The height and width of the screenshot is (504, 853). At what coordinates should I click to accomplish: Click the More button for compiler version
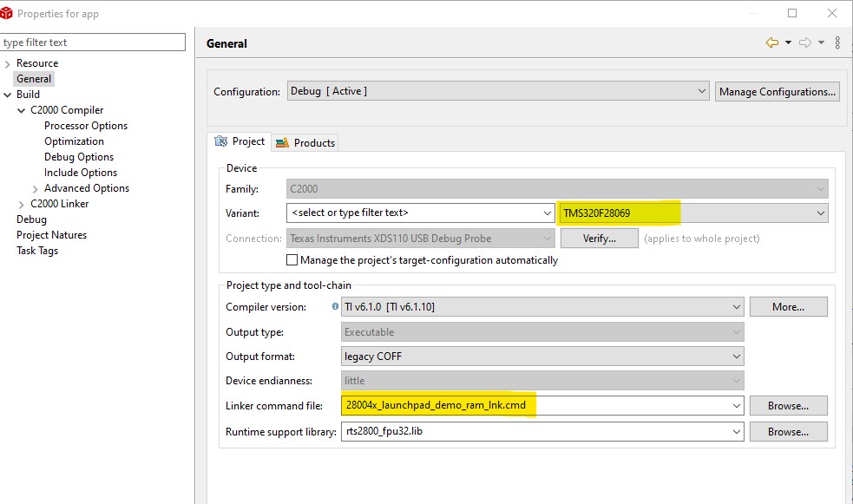(788, 306)
